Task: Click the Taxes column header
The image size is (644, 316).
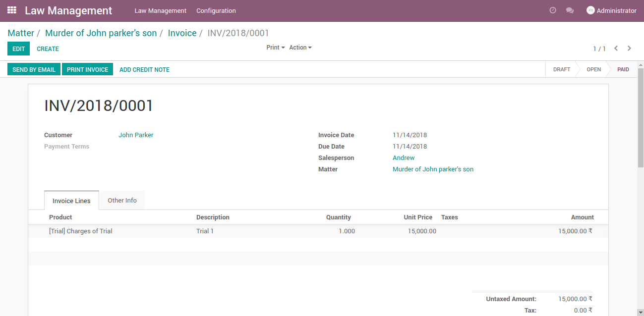Action: [x=449, y=217]
